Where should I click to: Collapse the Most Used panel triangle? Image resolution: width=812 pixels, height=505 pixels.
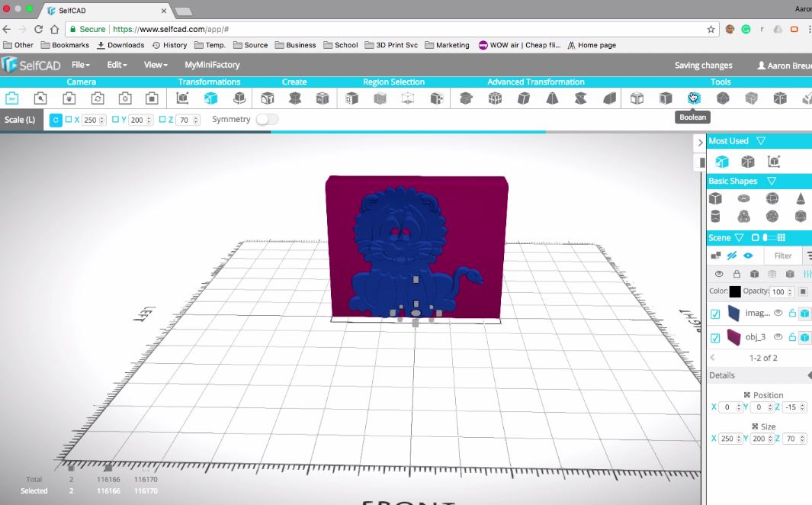[761, 141]
